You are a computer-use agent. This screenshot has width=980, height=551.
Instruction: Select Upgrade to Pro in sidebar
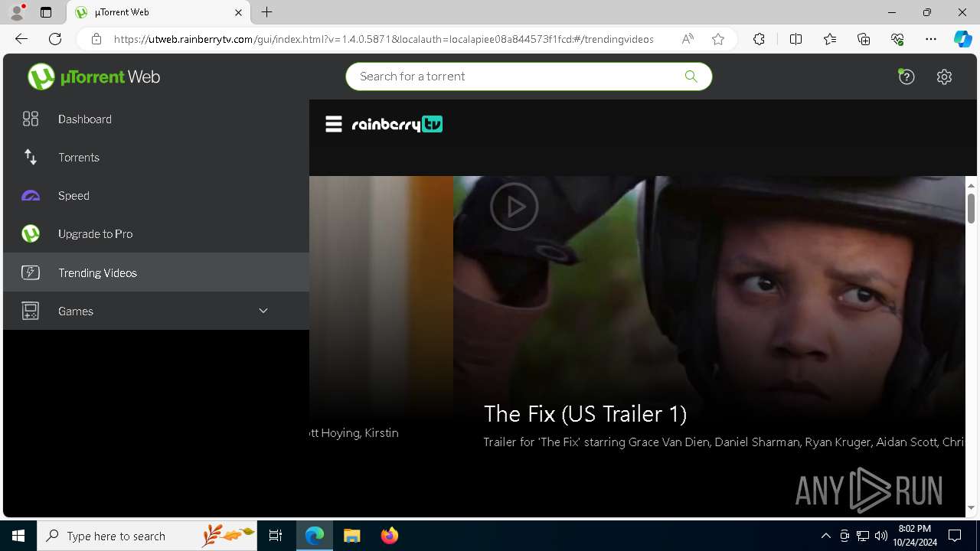(x=156, y=233)
